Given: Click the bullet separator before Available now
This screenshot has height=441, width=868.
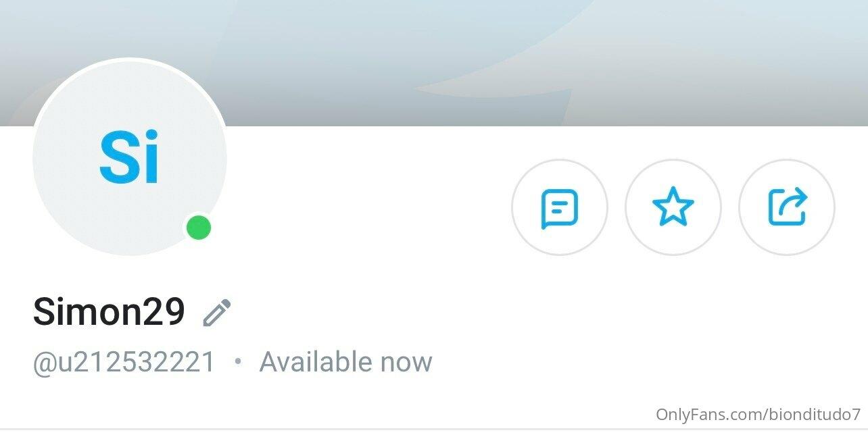Looking at the screenshot, I should (x=237, y=362).
